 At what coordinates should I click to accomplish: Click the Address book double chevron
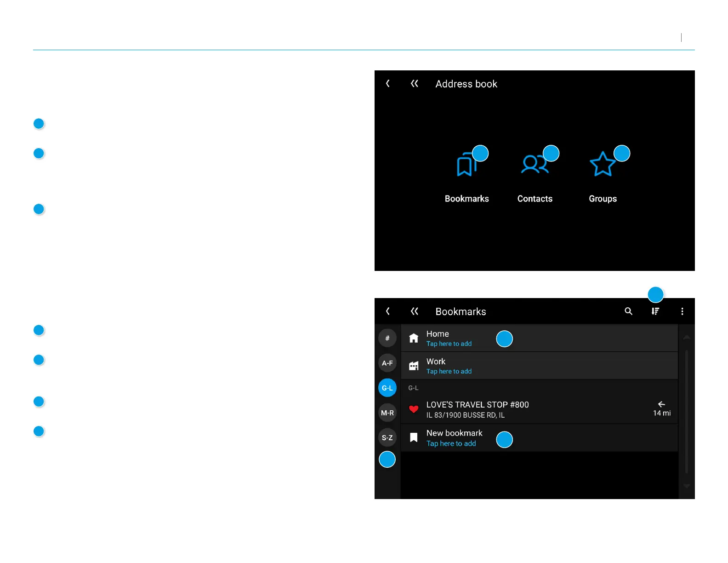coord(415,83)
